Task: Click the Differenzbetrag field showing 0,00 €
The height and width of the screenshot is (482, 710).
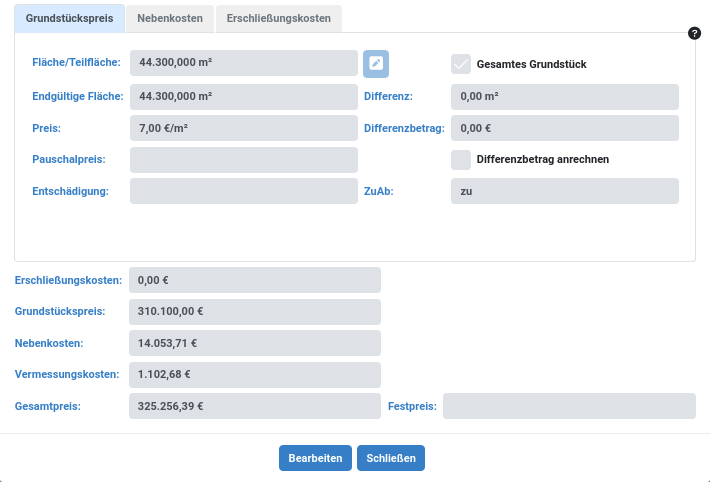Action: pyautogui.click(x=564, y=128)
